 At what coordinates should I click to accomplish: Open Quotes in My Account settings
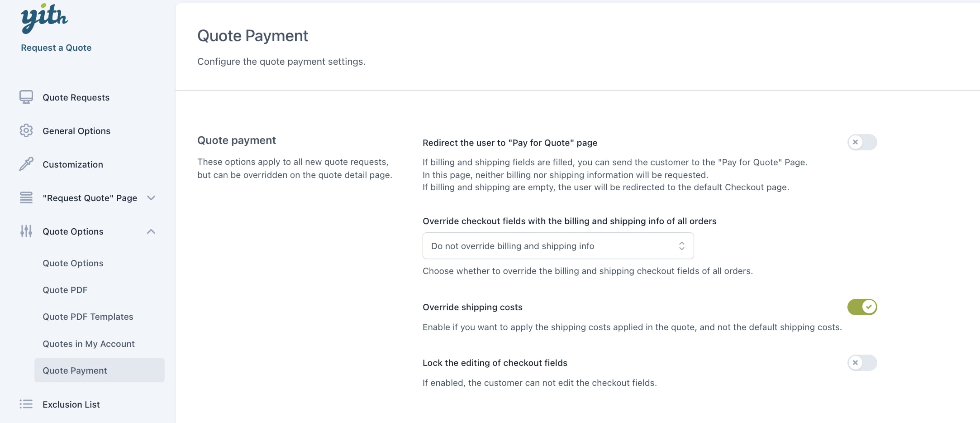pyautogui.click(x=89, y=344)
